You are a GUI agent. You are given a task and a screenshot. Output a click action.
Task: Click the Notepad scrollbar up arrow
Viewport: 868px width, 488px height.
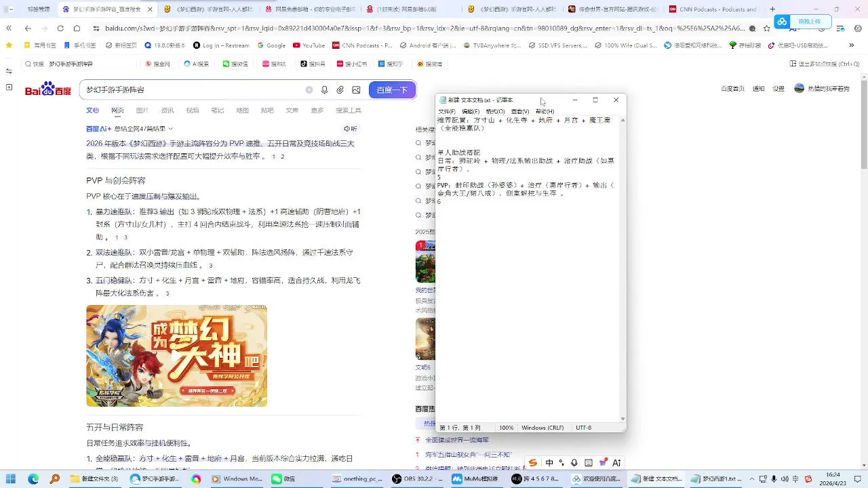623,120
